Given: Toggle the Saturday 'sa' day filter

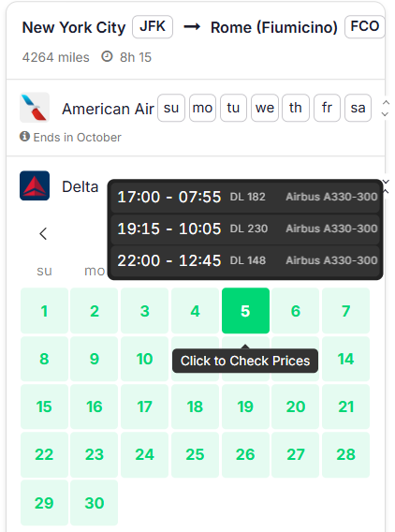Looking at the screenshot, I should (358, 108).
